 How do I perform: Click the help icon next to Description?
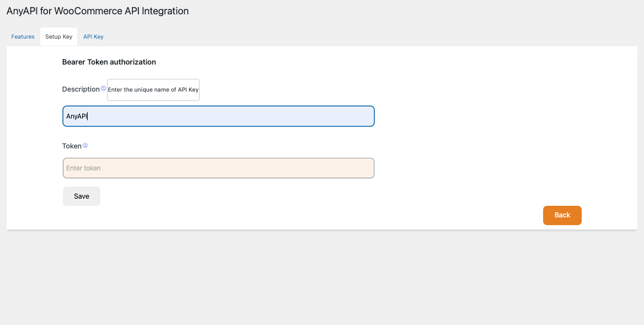[103, 88]
